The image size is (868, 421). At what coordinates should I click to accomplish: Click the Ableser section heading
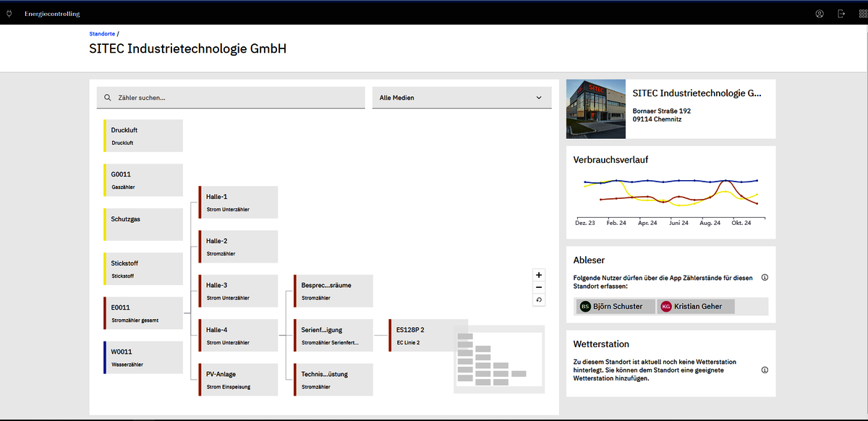[x=589, y=260]
